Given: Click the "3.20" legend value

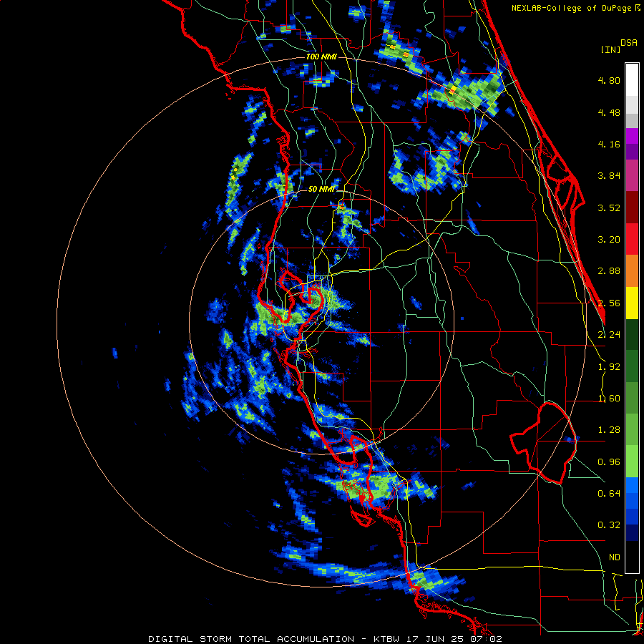Looking at the screenshot, I should 609,240.
